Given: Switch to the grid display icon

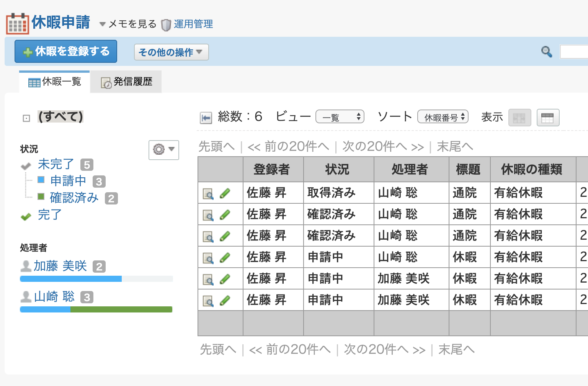Looking at the screenshot, I should click(x=519, y=118).
